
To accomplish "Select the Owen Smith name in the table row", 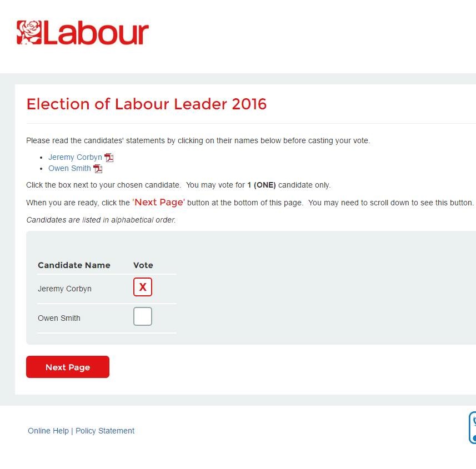I will (59, 318).
